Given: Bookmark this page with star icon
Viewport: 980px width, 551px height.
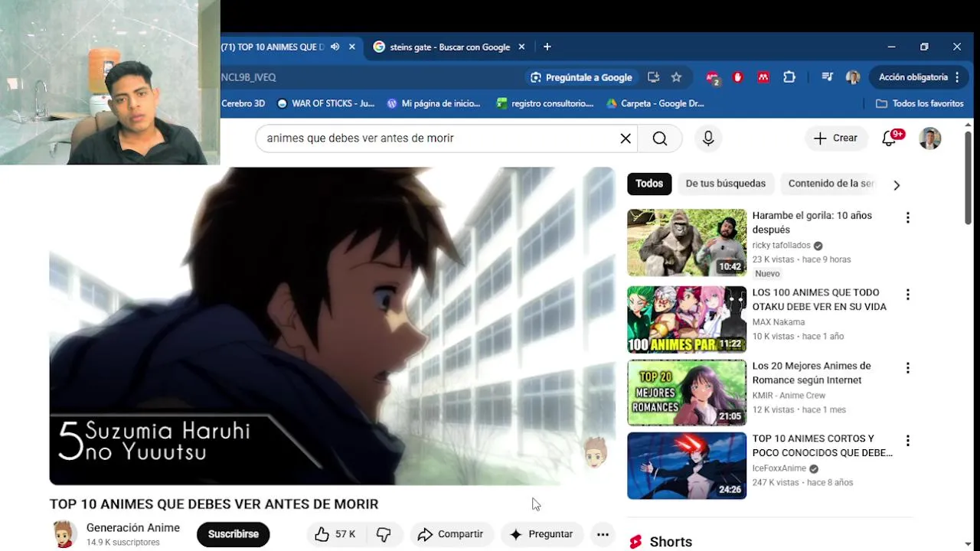Looking at the screenshot, I should 676,77.
